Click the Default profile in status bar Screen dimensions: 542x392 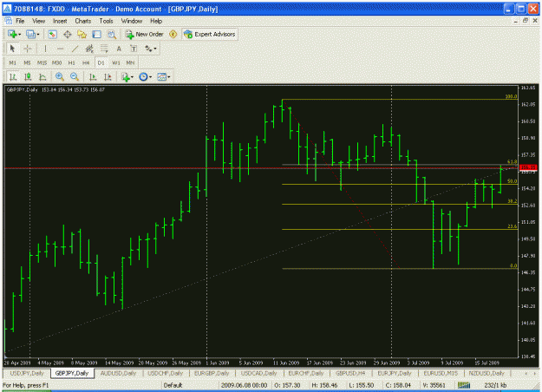tap(173, 385)
